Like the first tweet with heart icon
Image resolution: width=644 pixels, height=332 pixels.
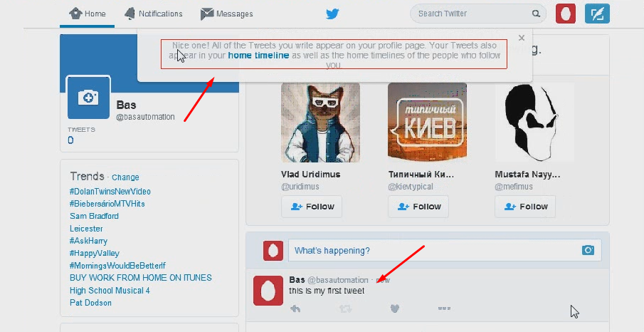[x=396, y=308]
